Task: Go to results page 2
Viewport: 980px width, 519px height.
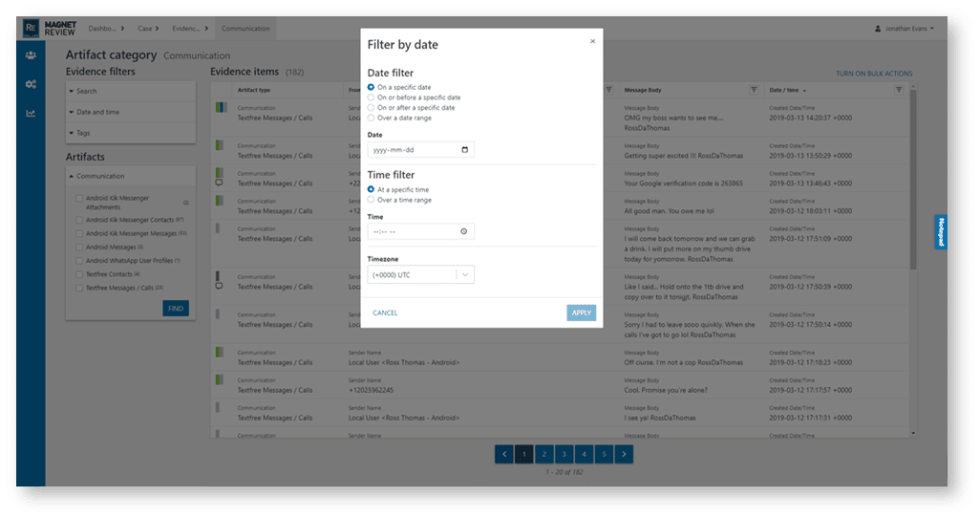Action: tap(543, 454)
